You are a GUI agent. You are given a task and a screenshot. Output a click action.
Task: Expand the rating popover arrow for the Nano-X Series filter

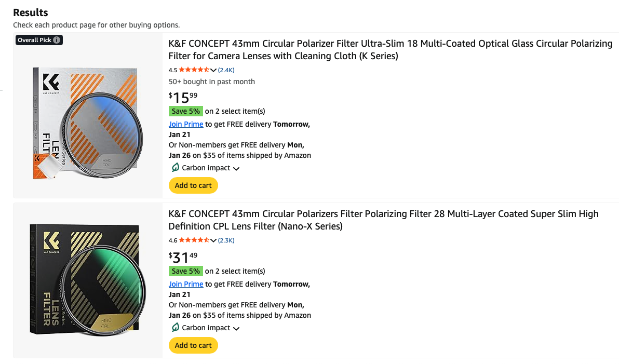coord(213,240)
